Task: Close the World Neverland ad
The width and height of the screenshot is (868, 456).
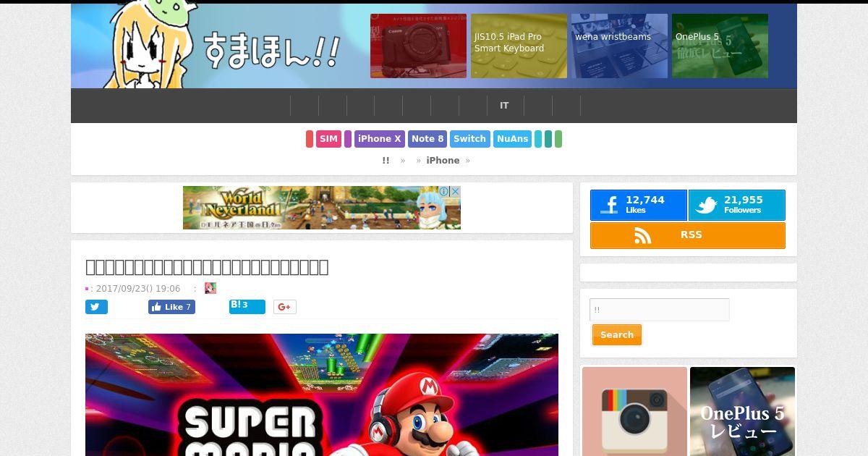Action: [x=455, y=191]
